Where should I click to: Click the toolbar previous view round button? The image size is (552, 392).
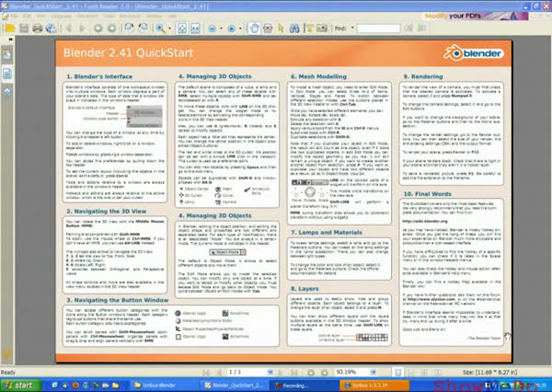98,29
